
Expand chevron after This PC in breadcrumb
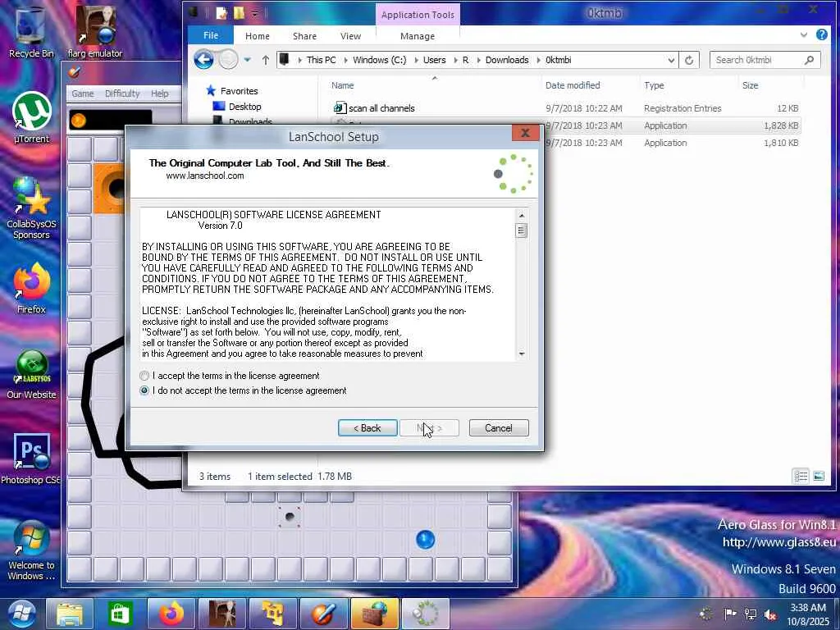point(345,60)
